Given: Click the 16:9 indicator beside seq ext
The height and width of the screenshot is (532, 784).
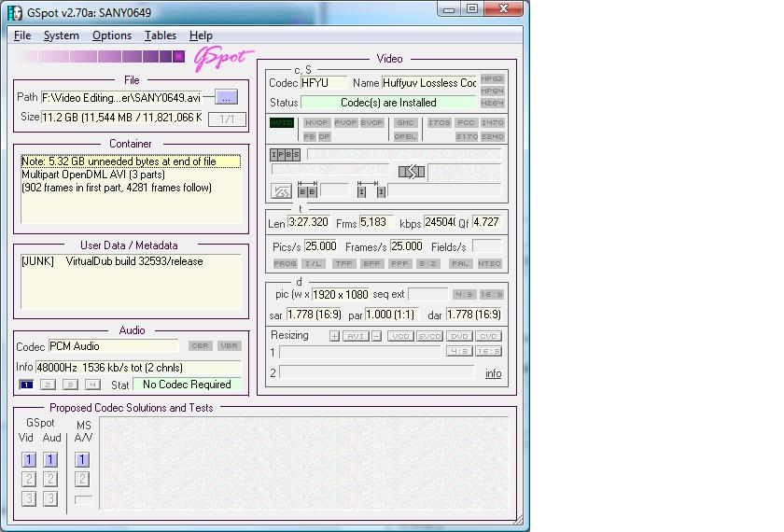Looking at the screenshot, I should (491, 295).
